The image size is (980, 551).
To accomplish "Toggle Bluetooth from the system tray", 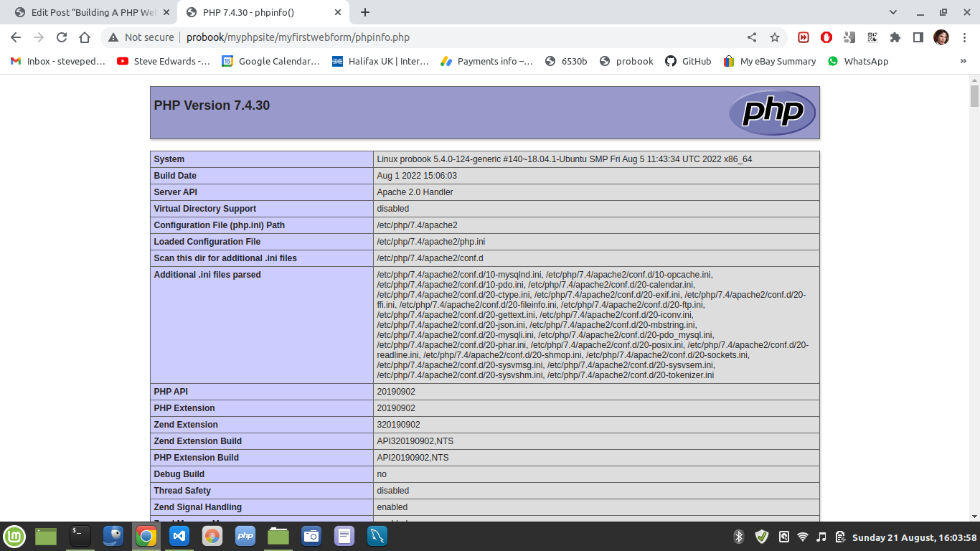I will coord(738,537).
